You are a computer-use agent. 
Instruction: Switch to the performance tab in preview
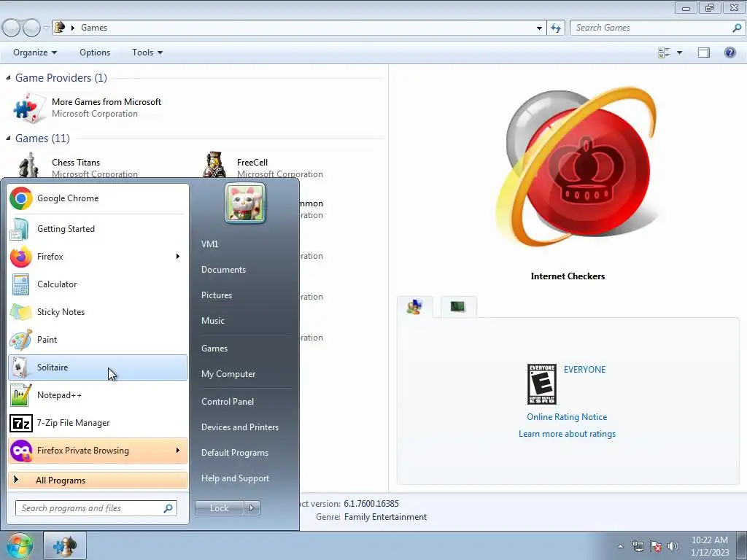458,307
